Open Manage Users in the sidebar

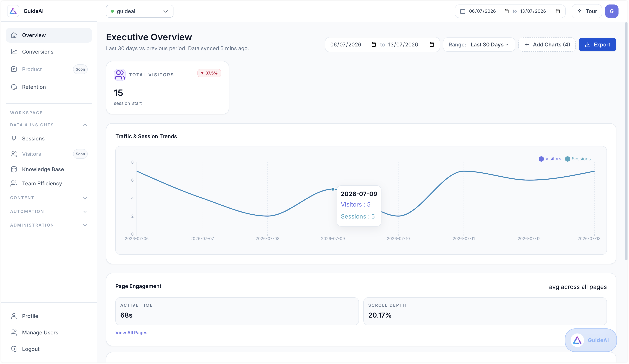[49, 333]
